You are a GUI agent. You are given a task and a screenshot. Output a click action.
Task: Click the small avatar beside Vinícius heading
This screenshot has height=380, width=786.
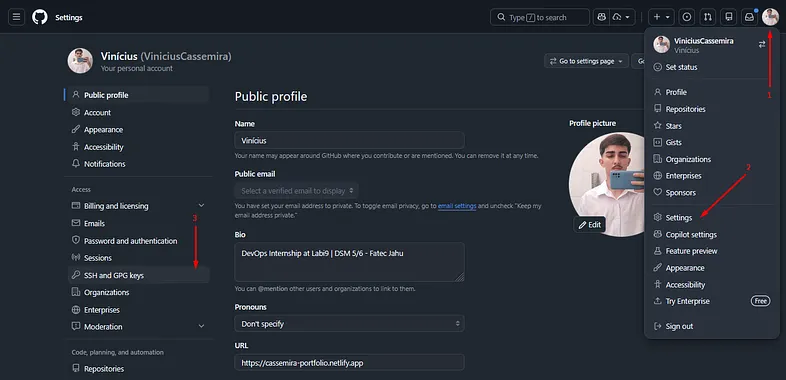pyautogui.click(x=80, y=61)
